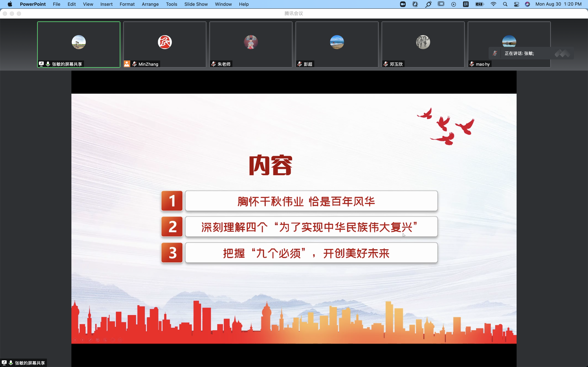Click the red number 2 box
Image resolution: width=588 pixels, height=367 pixels.
(172, 227)
